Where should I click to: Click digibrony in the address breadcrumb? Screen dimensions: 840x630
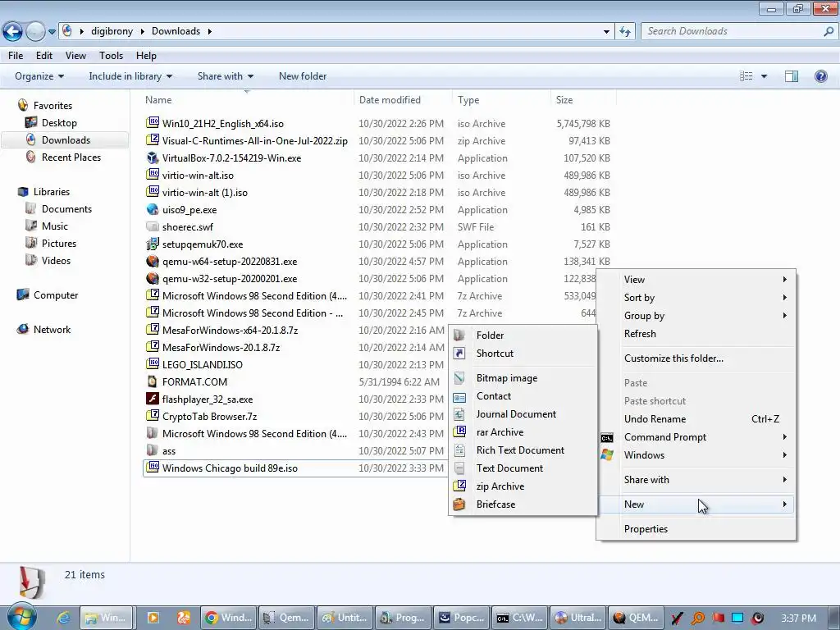tap(112, 31)
